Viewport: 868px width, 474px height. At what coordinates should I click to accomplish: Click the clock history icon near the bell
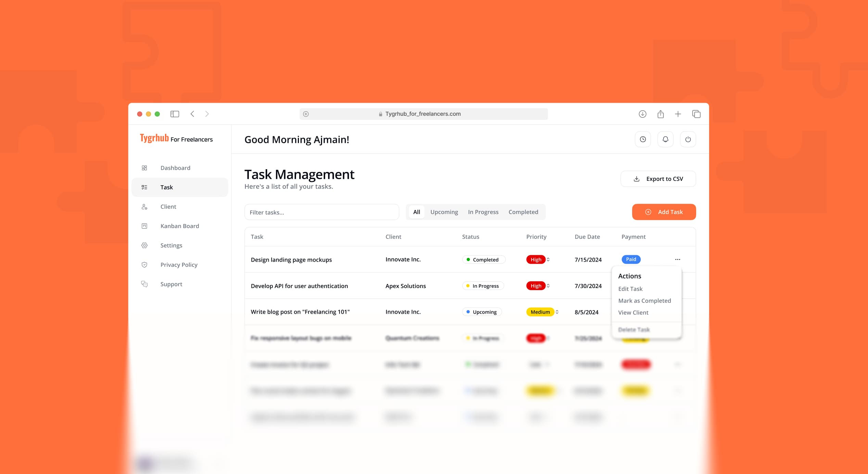(643, 139)
